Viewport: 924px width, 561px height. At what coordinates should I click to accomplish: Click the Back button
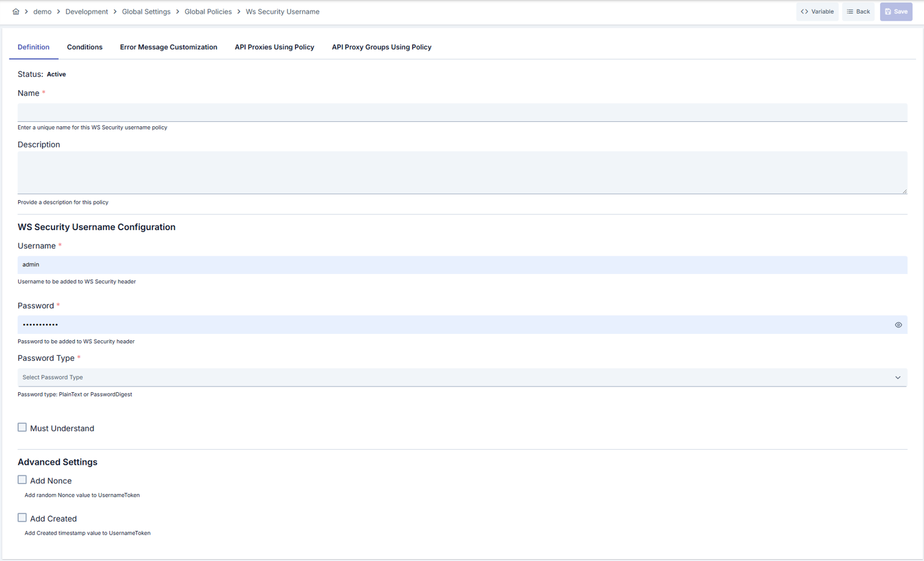pyautogui.click(x=858, y=11)
